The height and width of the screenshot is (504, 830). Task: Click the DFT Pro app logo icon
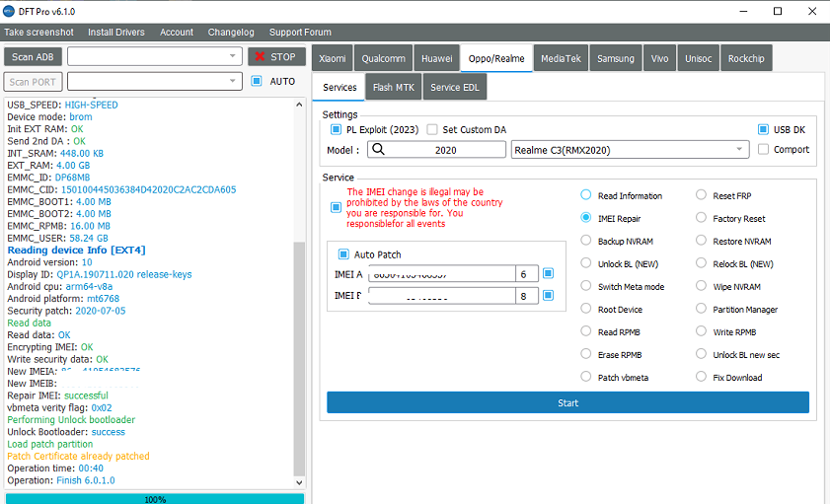tap(9, 11)
